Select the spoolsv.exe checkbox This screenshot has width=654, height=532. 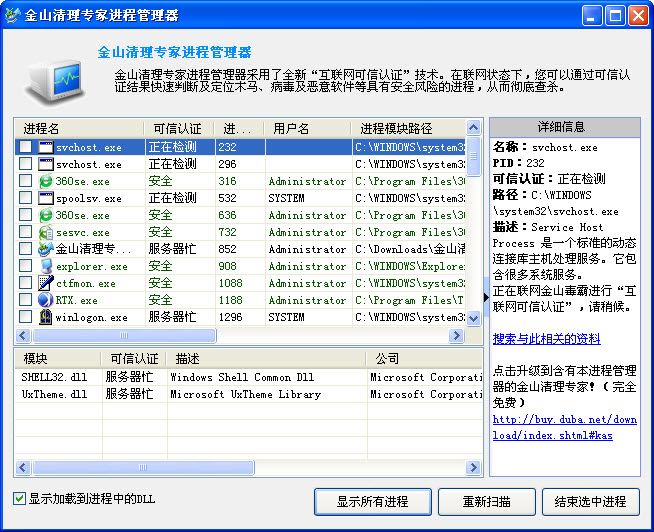[26, 198]
